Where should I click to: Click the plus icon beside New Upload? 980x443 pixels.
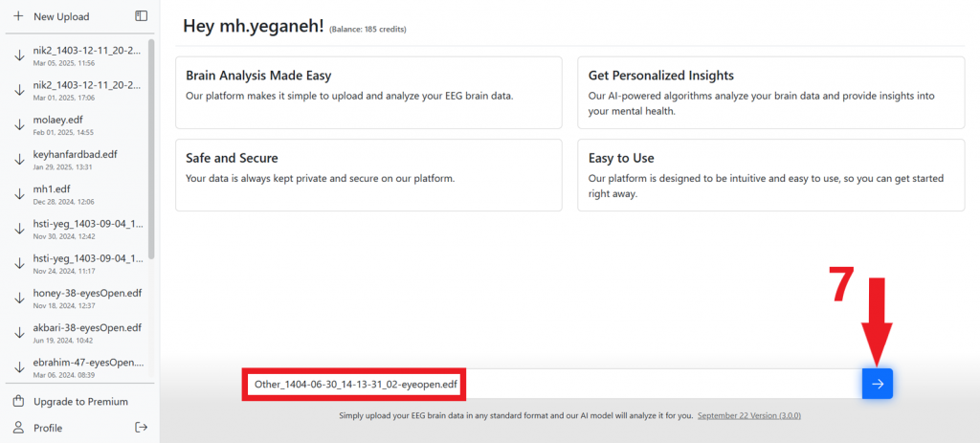pos(18,16)
